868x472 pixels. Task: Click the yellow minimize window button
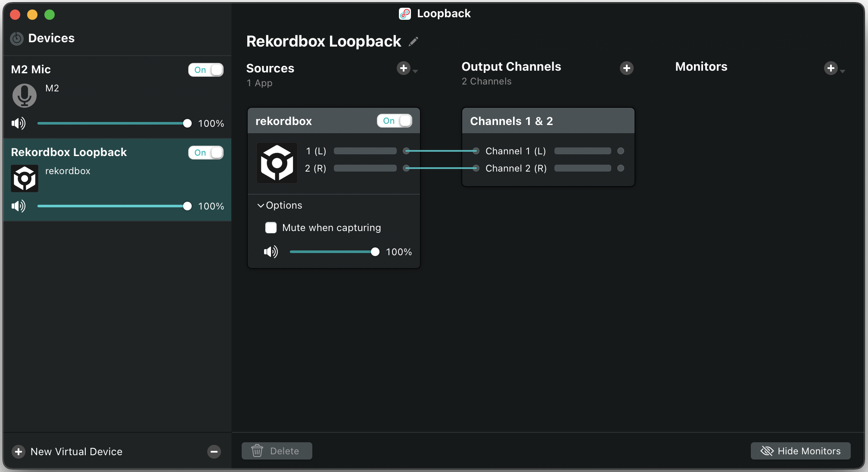(x=32, y=15)
